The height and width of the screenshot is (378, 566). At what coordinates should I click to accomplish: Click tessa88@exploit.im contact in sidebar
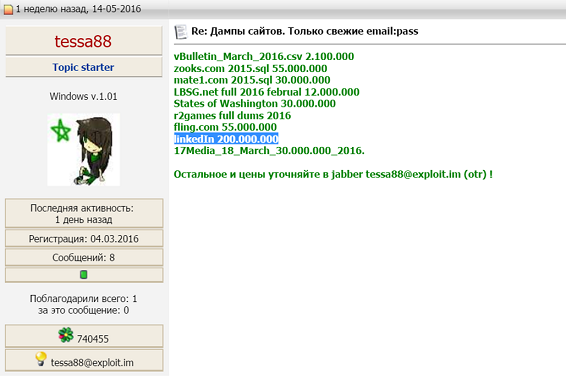click(x=92, y=362)
